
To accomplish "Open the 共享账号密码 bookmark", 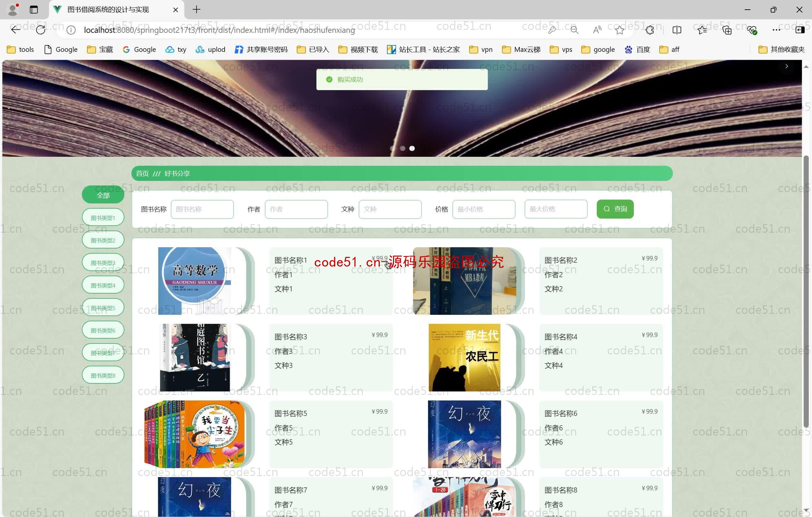I will tap(261, 50).
